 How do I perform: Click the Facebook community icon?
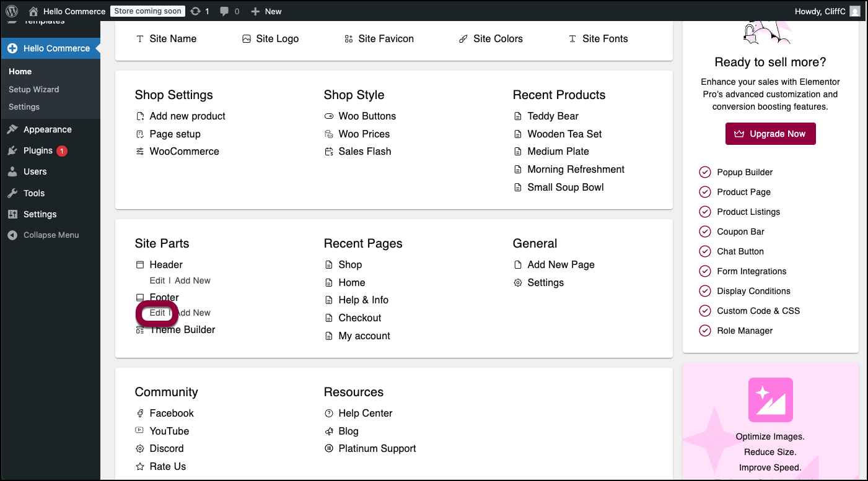pos(140,414)
